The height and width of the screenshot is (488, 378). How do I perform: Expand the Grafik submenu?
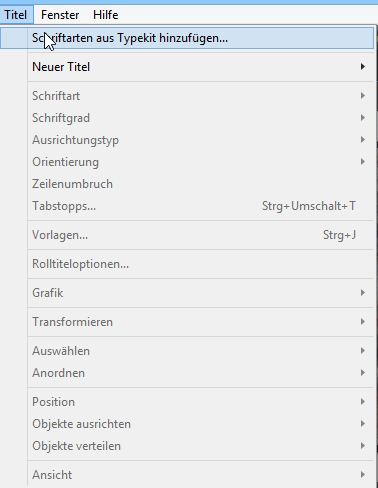coord(201,293)
